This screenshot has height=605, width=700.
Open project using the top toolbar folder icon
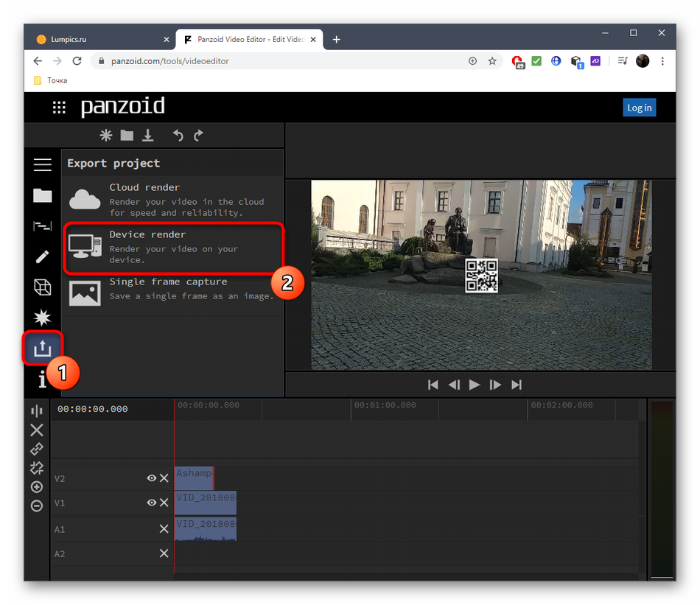[x=127, y=136]
